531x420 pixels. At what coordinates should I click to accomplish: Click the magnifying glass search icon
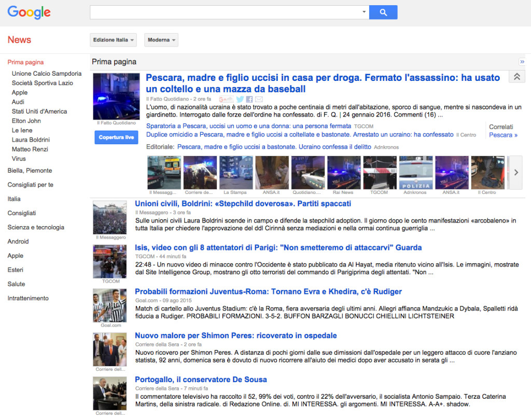tap(383, 12)
